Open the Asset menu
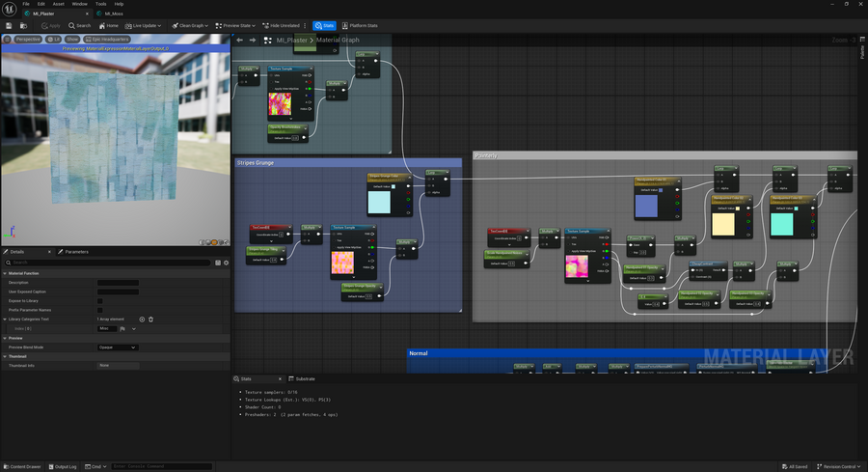Image resolution: width=868 pixels, height=472 pixels. (x=58, y=4)
